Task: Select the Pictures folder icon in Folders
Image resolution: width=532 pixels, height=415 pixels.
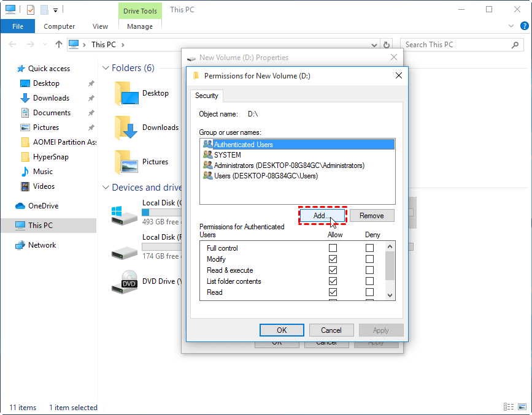Action: coord(126,162)
